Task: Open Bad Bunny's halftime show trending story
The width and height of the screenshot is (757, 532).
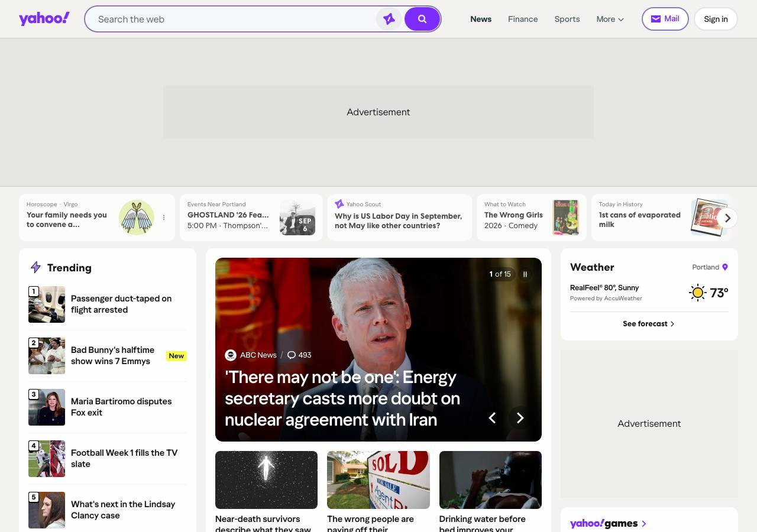Action: click(112, 355)
